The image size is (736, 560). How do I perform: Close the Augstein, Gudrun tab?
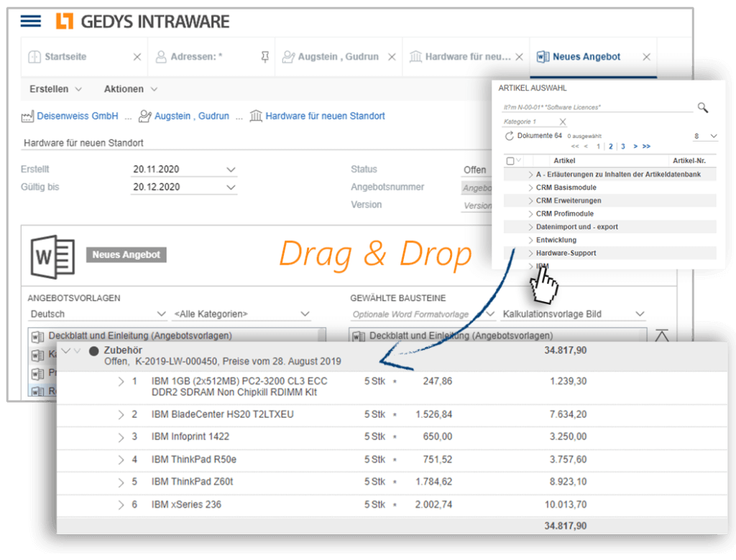point(392,57)
